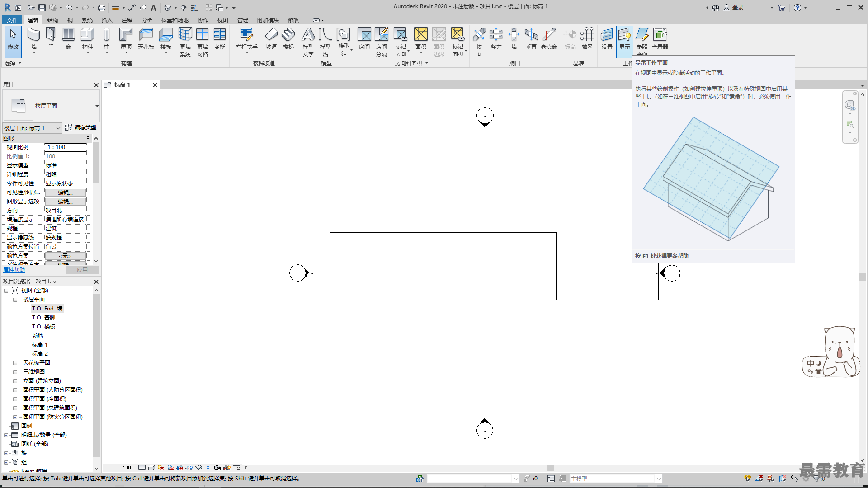868x488 pixels.
Task: Select the 模型线 model line tool
Action: point(325,42)
